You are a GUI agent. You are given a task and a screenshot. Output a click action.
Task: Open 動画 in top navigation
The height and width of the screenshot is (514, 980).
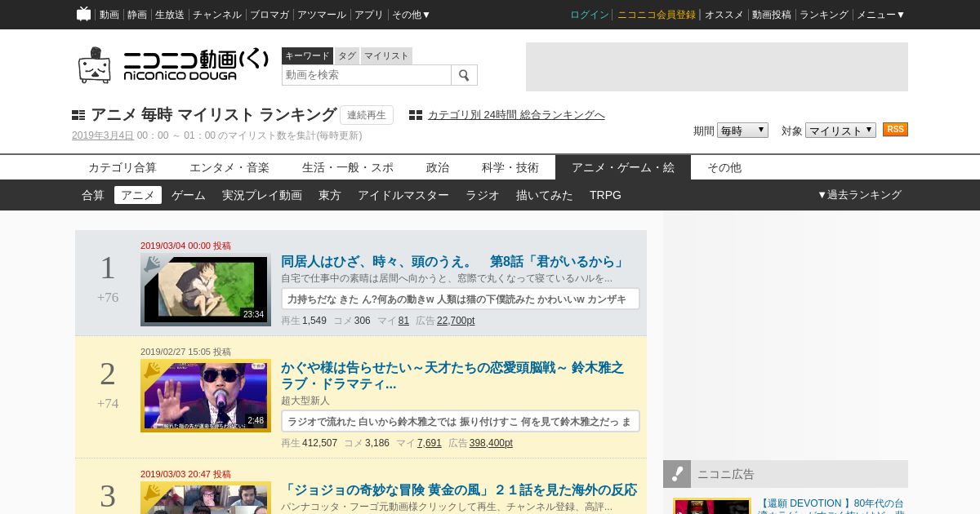coord(109,15)
